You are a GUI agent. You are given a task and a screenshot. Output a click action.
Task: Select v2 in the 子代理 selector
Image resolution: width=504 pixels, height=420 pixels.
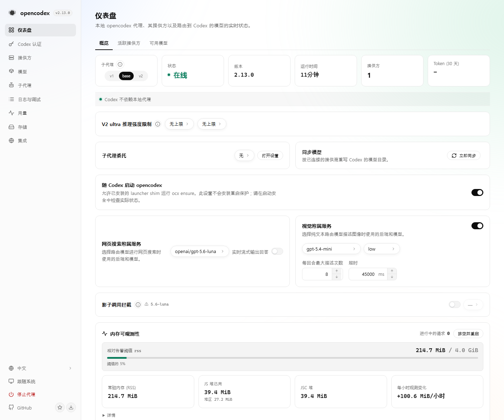[x=141, y=76]
